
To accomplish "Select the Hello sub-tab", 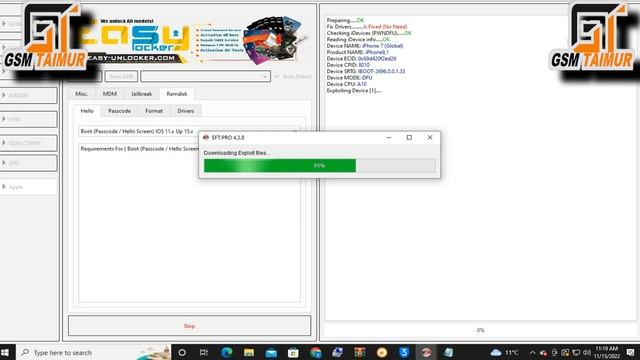I will coord(87,111).
